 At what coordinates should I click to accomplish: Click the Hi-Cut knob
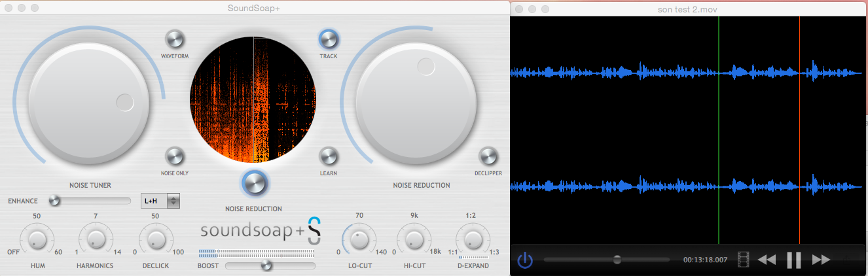[x=414, y=240]
